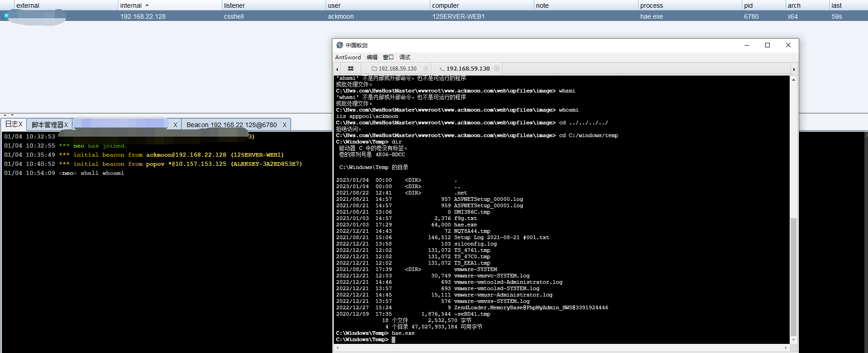Viewport: 868px width, 353px height.
Task: Switch to the file manager tab 192.168.59.130
Action: point(394,69)
